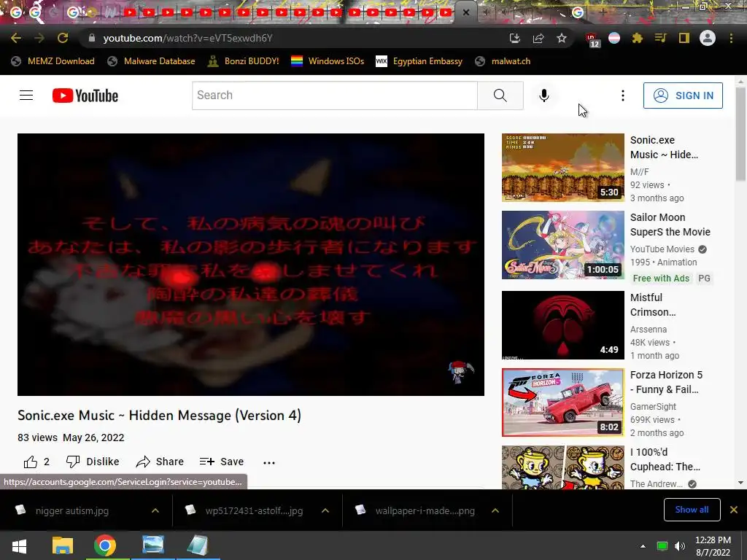Go to YouTube home via the logo
The image size is (747, 560).
[x=85, y=96]
